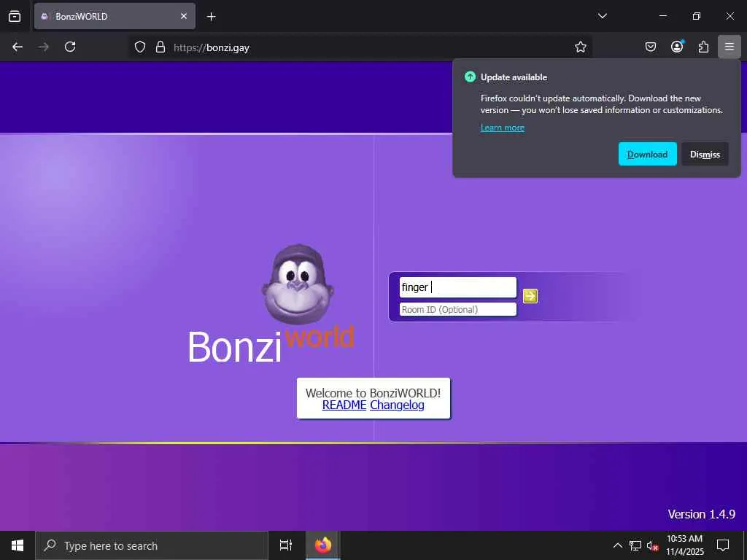
Task: Open the README link
Action: (x=344, y=405)
